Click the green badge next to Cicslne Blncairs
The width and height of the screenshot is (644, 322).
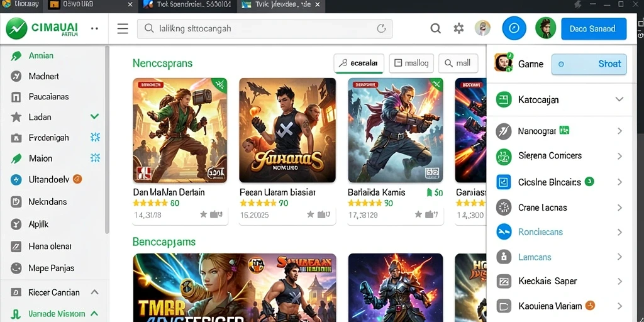[x=589, y=182]
